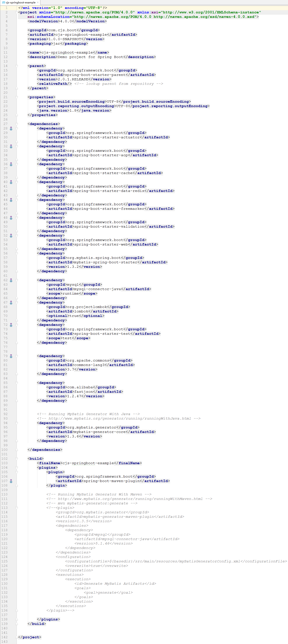
Task: Click gutter marker for spring-boot-starter-data-redis dependency
Action: [x=11, y=182]
